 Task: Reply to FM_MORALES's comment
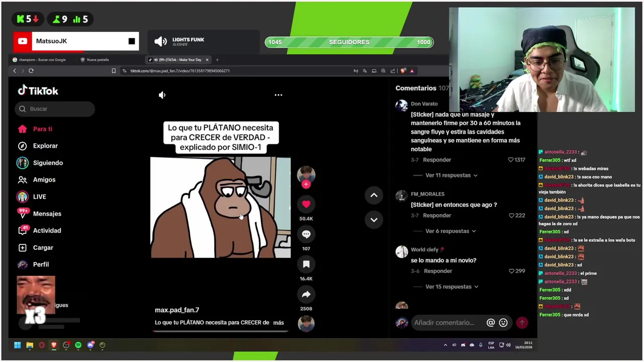point(437,215)
